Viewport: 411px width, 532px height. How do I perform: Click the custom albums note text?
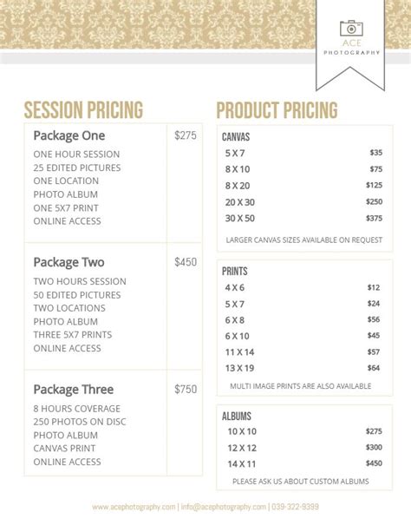tap(301, 482)
